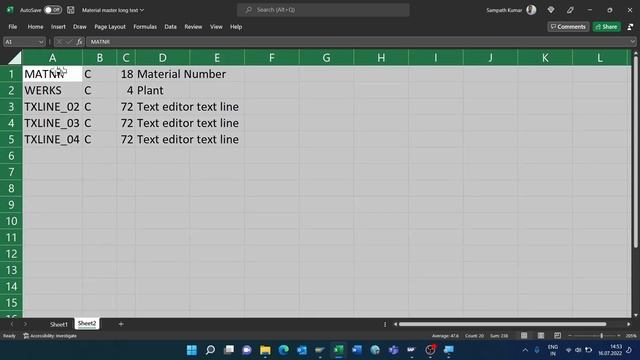Select the cell with value 18

coord(126,74)
